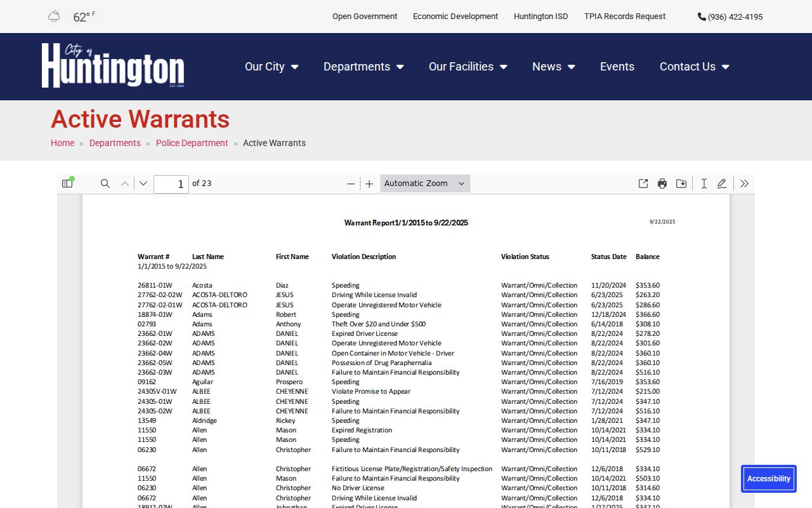Click the Status Date column header
812x508 pixels.
(609, 257)
